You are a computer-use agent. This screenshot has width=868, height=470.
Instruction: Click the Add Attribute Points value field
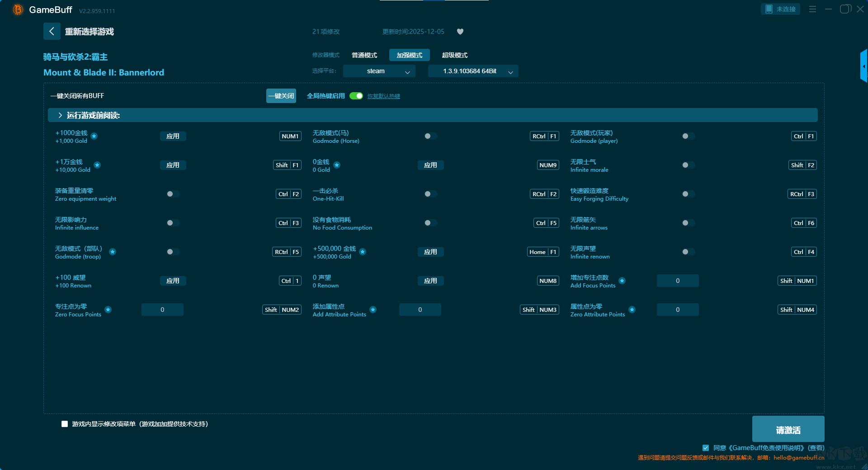click(420, 310)
